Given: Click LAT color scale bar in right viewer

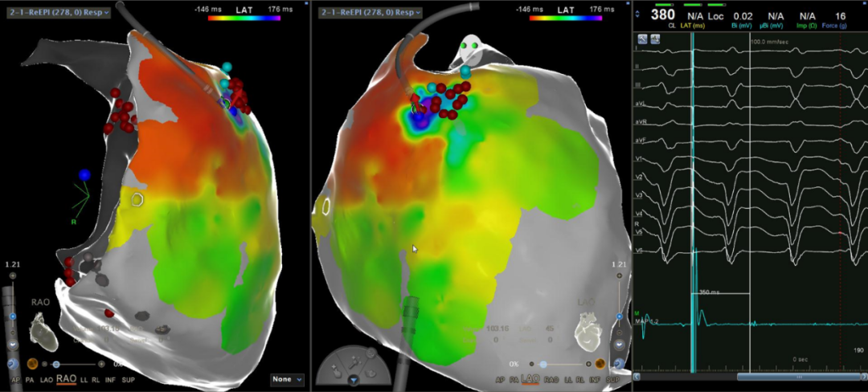Looking at the screenshot, I should pos(565,18).
